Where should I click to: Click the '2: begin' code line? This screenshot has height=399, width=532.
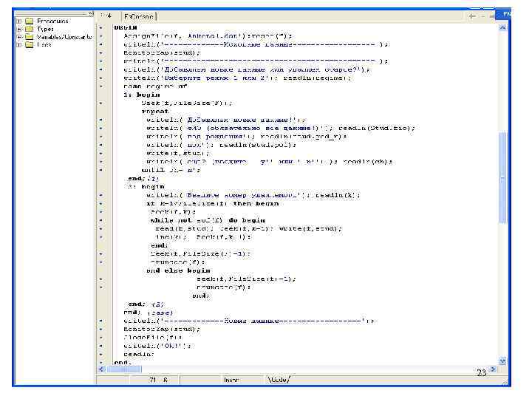point(146,187)
